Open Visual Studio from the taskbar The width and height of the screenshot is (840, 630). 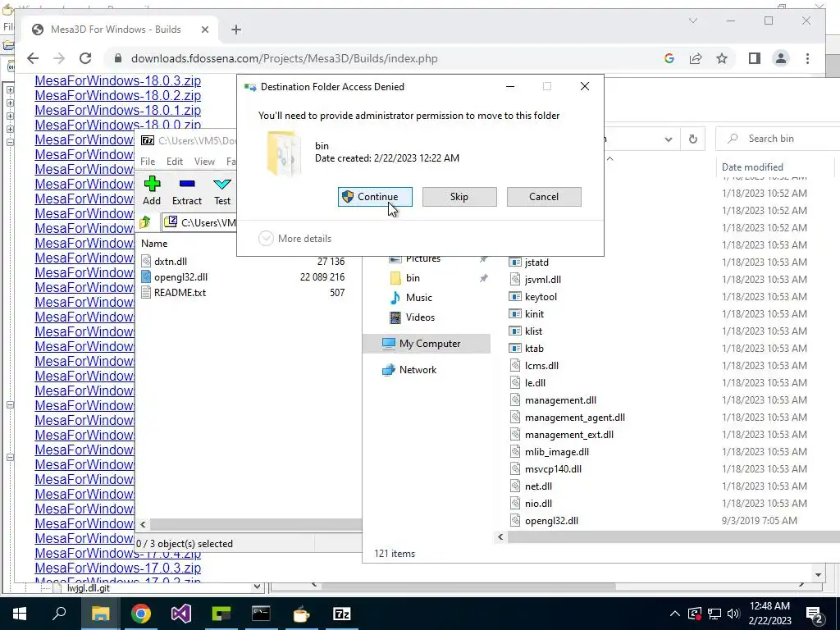[x=181, y=614]
